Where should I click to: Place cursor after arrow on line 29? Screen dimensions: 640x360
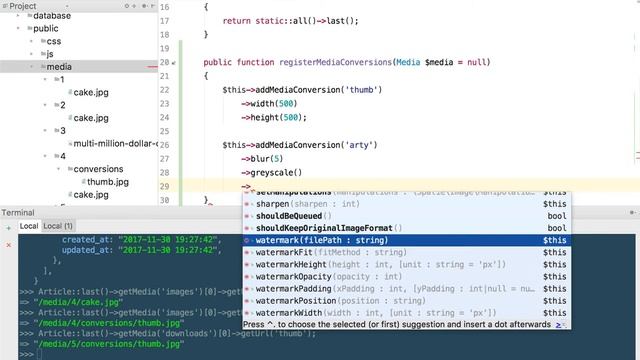point(252,187)
